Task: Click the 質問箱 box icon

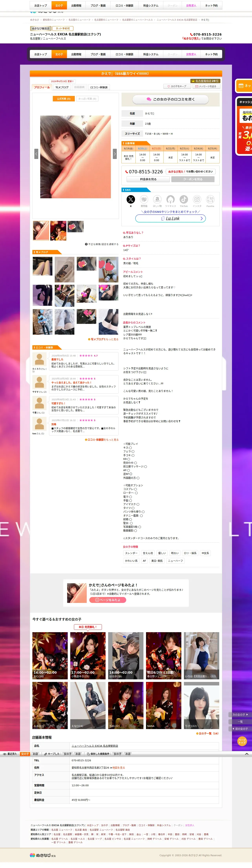Action: coord(144,199)
